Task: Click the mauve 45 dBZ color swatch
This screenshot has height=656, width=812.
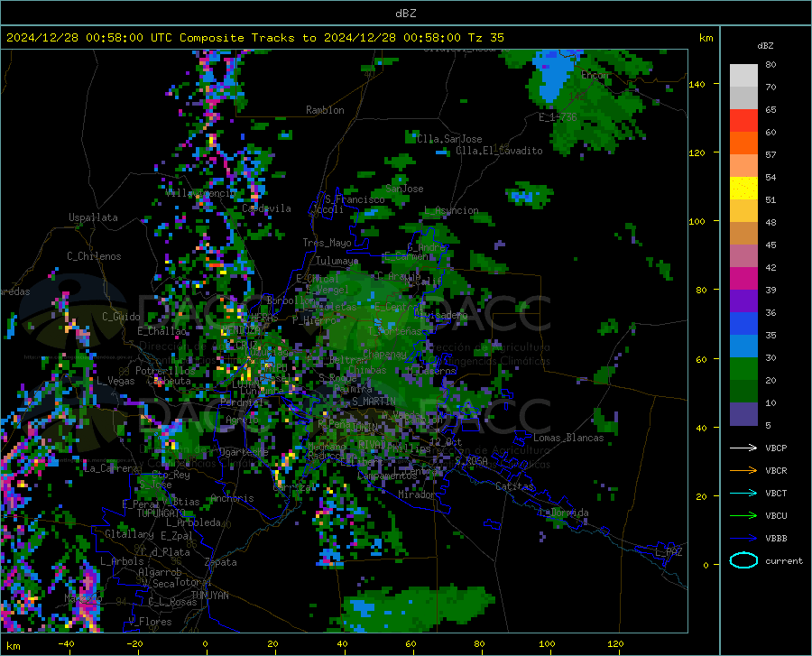Action: pos(743,255)
